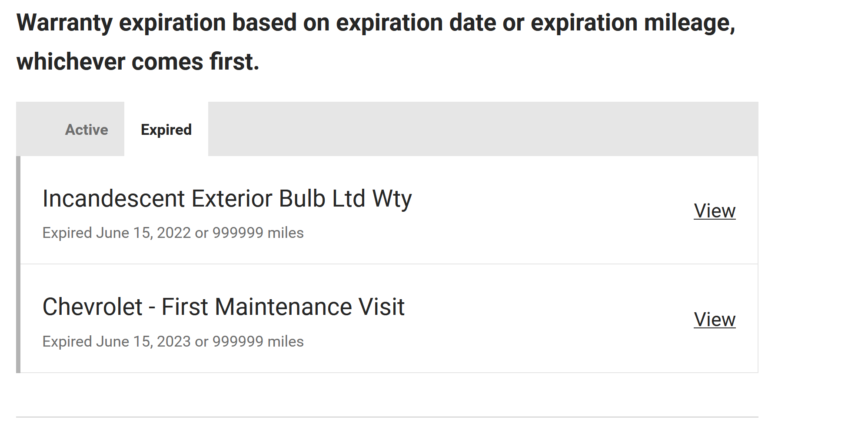Click '999999 miles' in the 2022 expiration line
The width and height of the screenshot is (868, 424).
(x=258, y=233)
